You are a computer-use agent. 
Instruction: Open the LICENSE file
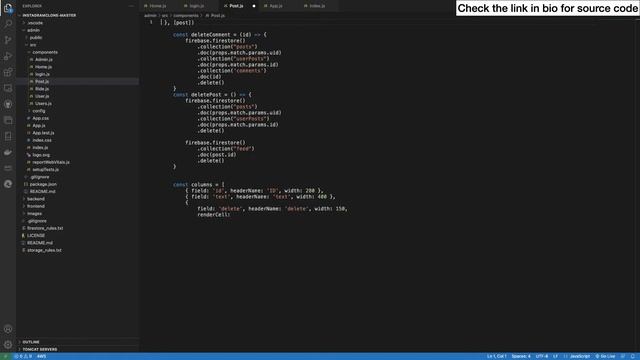[36, 236]
